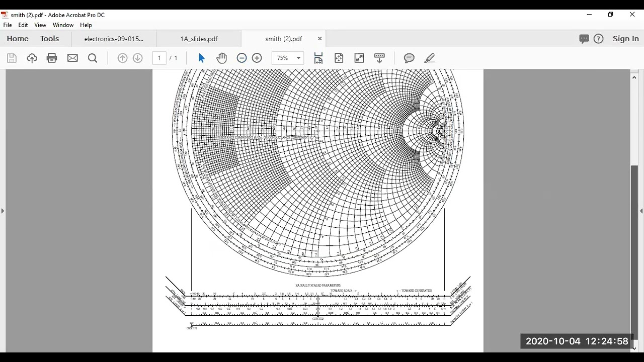Screen dimensions: 644x362
Task: Open the Help question mark icon
Action: [599, 39]
